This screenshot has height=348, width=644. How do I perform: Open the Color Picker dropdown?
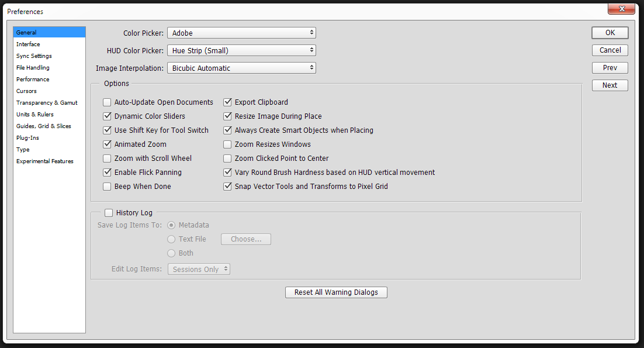[x=241, y=33]
